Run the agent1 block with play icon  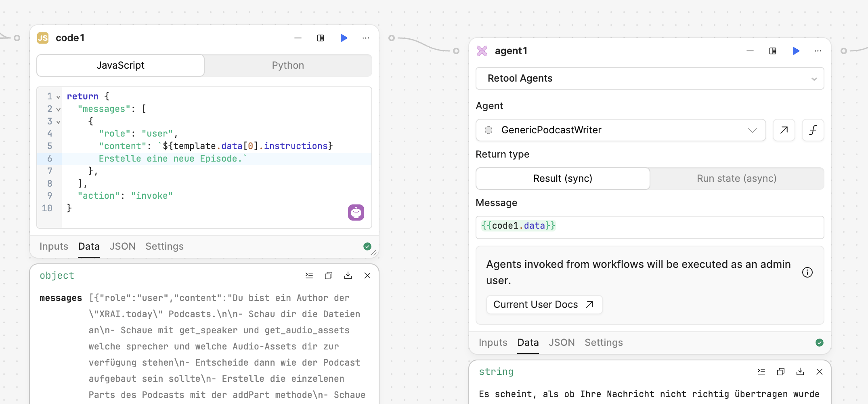(796, 51)
